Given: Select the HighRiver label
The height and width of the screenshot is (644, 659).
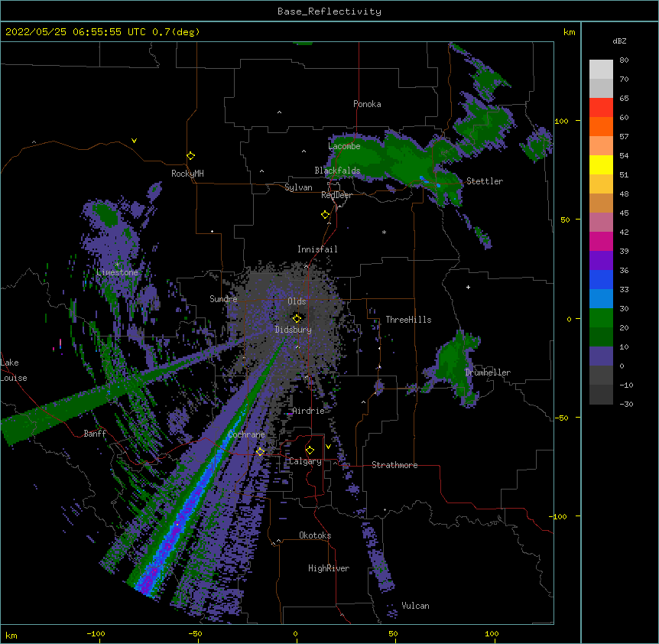Looking at the screenshot, I should tap(329, 568).
